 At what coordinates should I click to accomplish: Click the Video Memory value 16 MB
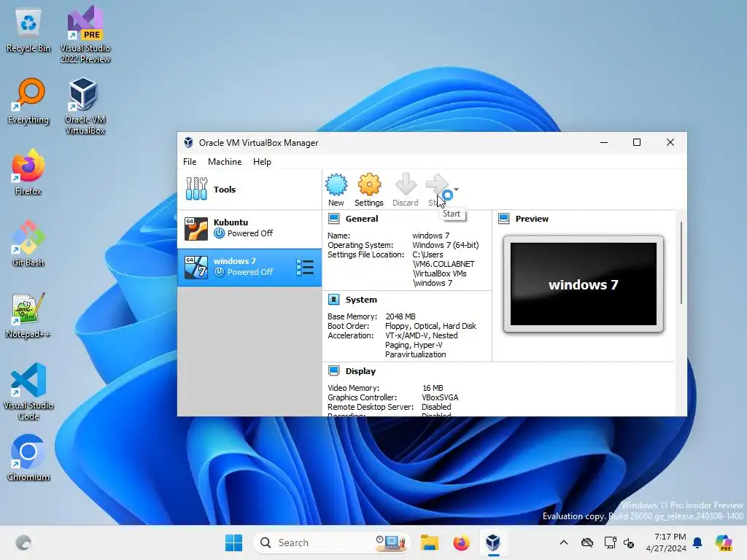click(433, 388)
